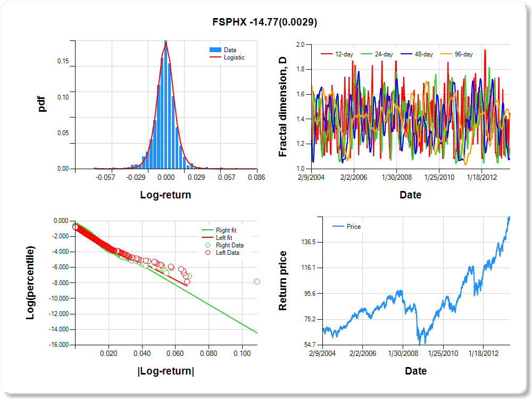Screen dimensions: 532x399
Task: Click the 'Logistic' legend label
Action: click(234, 57)
